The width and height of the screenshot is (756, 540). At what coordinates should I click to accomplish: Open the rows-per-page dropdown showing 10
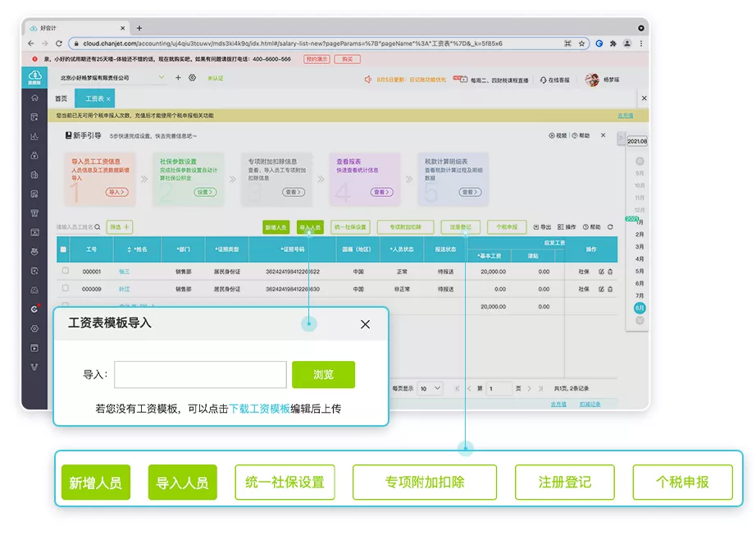pyautogui.click(x=430, y=388)
